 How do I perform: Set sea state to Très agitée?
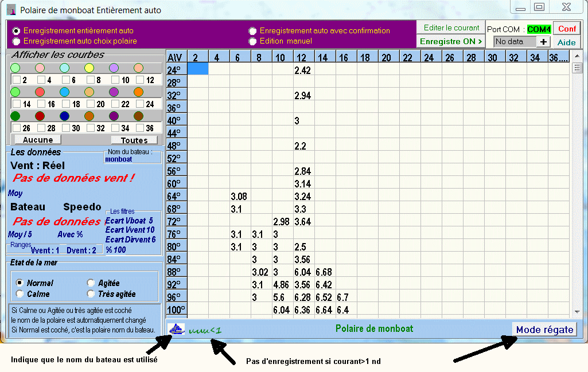click(x=91, y=294)
